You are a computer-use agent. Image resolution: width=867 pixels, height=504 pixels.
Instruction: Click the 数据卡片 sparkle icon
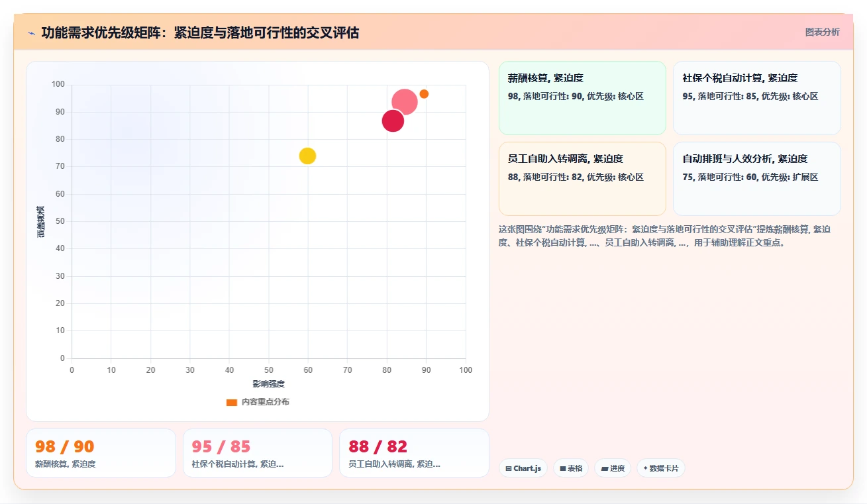click(645, 468)
